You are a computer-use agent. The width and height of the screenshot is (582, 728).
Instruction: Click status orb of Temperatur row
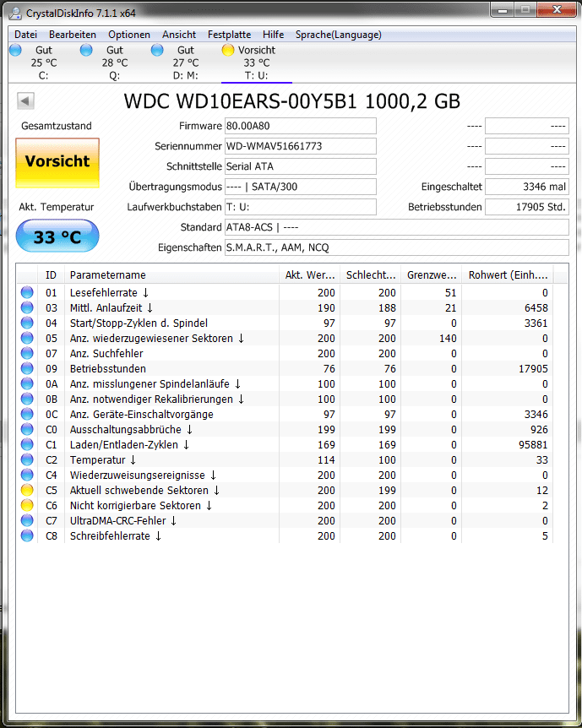coord(27,459)
